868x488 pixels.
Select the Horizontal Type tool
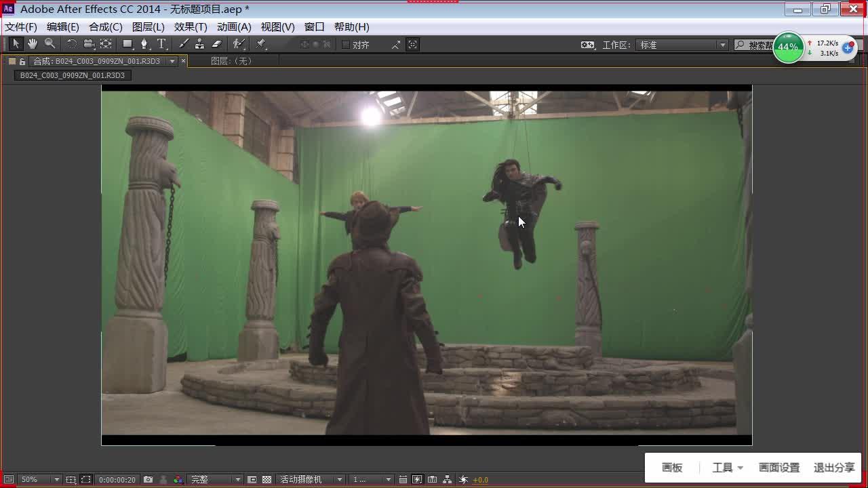pyautogui.click(x=161, y=44)
